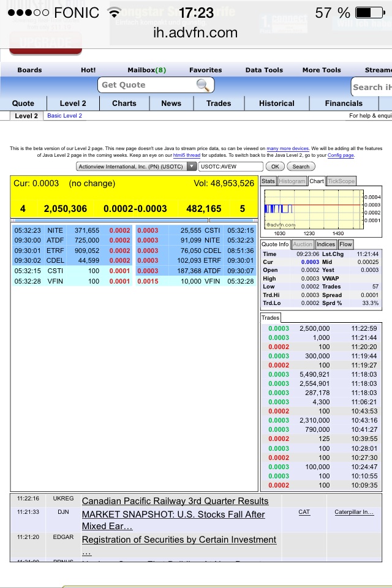Select the Flow tab
Screen dimensions: 392x588
click(345, 244)
